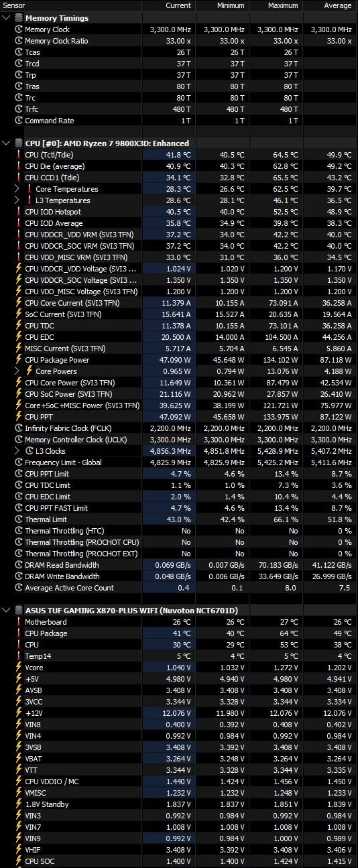Screen dimensions: 358x868
Task: Click the thermometer icon beside Motherboard temperature
Action: pyautogui.click(x=19, y=621)
